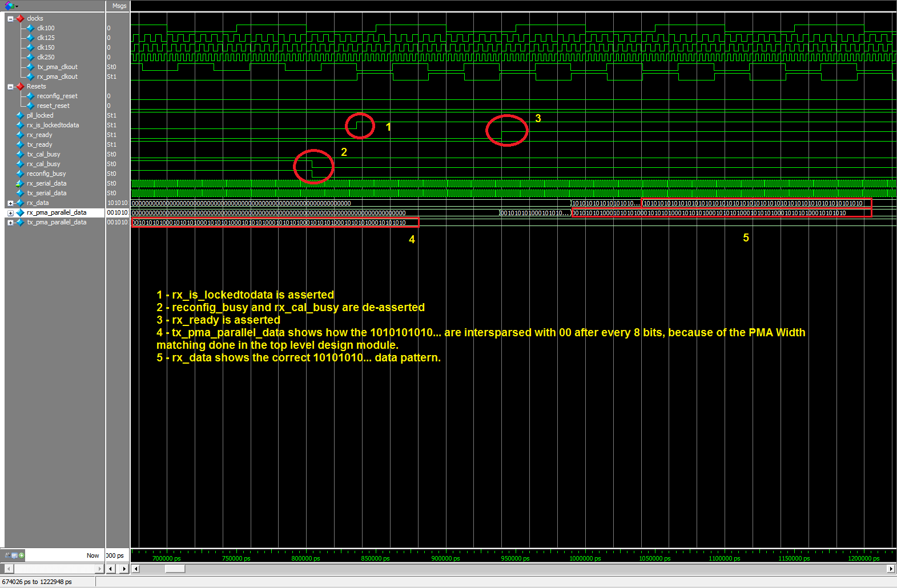Click the tx_serial_data signal diamond icon
The width and height of the screenshot is (897, 588).
[x=21, y=193]
